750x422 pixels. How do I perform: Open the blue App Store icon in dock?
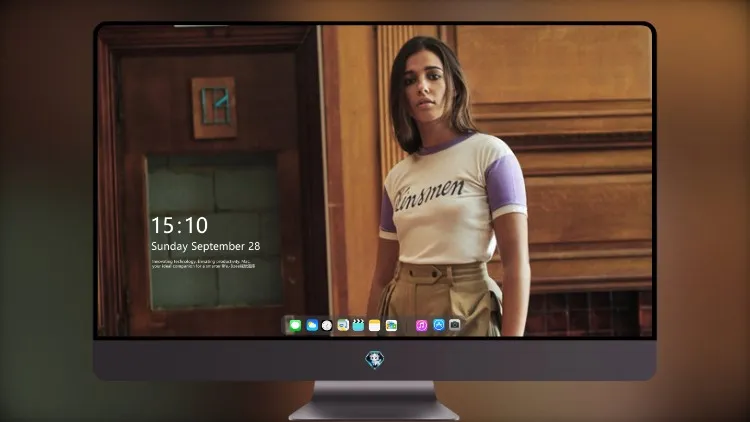coord(439,325)
